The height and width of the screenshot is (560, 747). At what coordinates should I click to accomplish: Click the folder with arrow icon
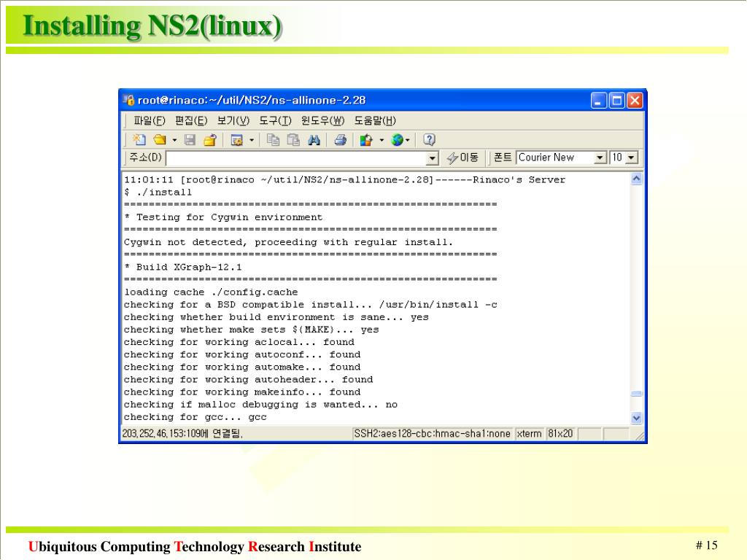coord(210,139)
